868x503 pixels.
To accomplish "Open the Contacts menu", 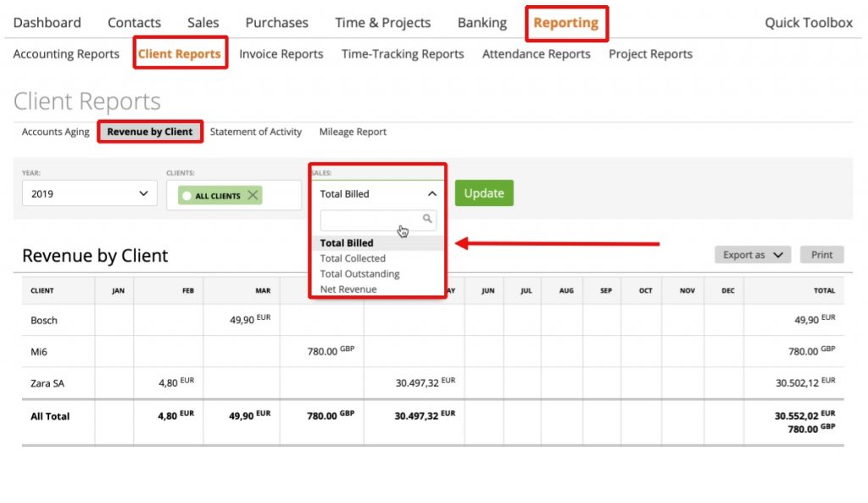I will (x=133, y=22).
